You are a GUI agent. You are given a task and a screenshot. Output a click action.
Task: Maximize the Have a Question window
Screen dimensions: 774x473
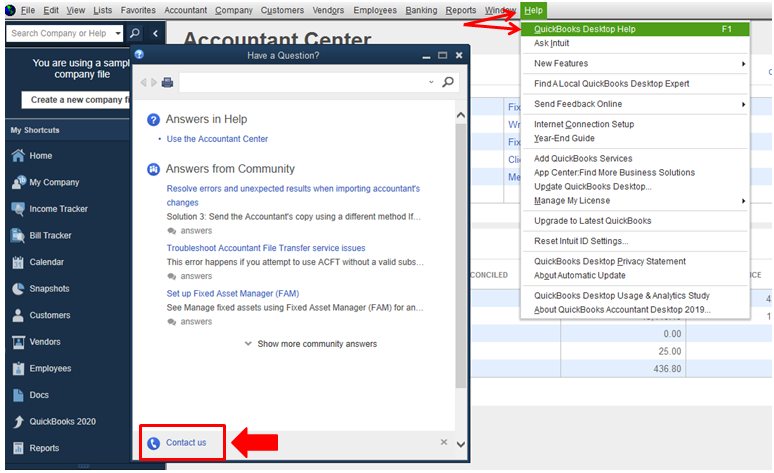[x=443, y=55]
